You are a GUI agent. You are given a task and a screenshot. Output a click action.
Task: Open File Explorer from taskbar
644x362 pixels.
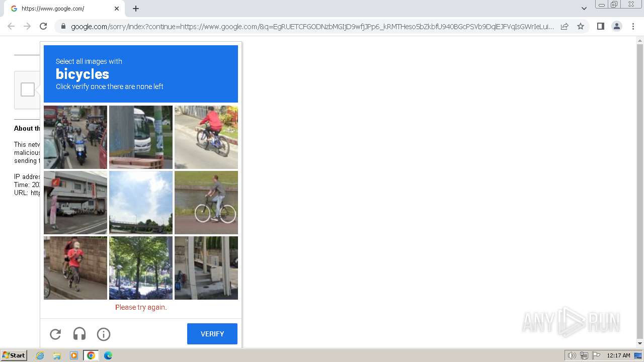click(x=57, y=355)
